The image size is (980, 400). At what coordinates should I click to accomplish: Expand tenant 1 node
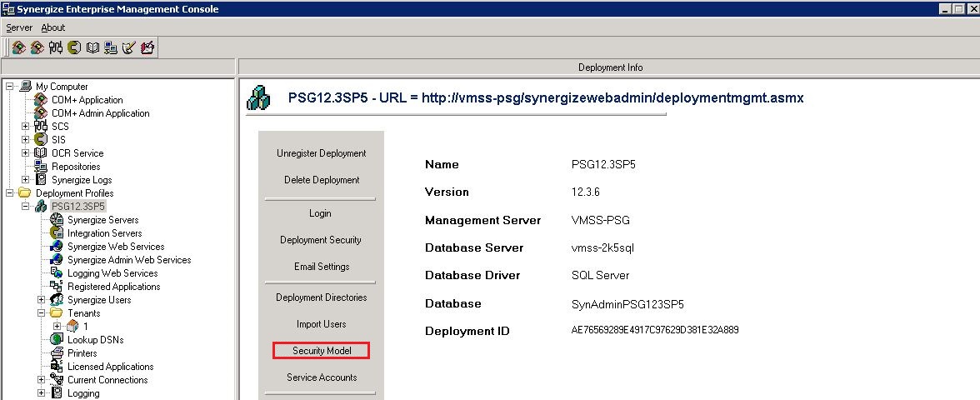(57, 327)
